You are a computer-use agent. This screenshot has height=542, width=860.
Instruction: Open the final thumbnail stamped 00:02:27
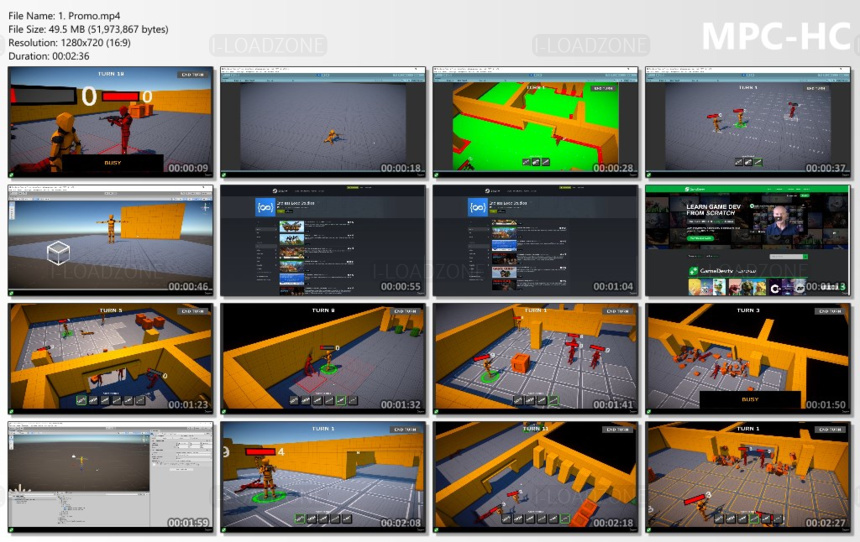(x=748, y=477)
